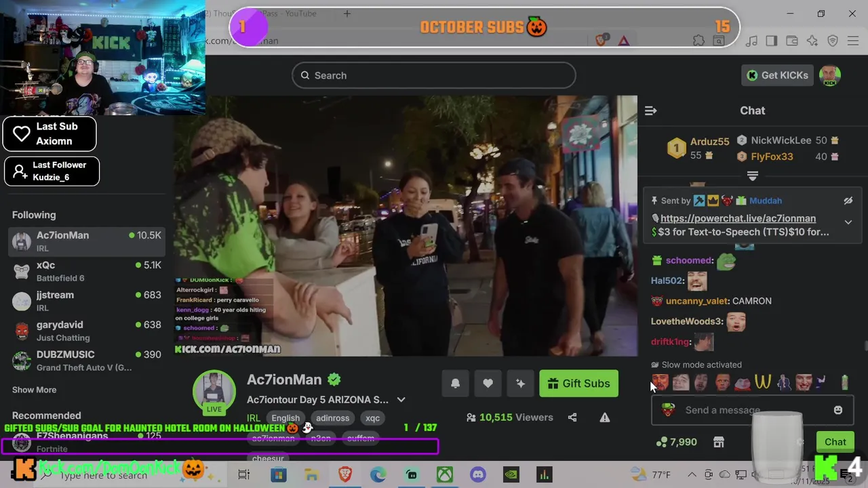The width and height of the screenshot is (868, 488).
Task: Select the xqc tag
Action: coord(373,418)
